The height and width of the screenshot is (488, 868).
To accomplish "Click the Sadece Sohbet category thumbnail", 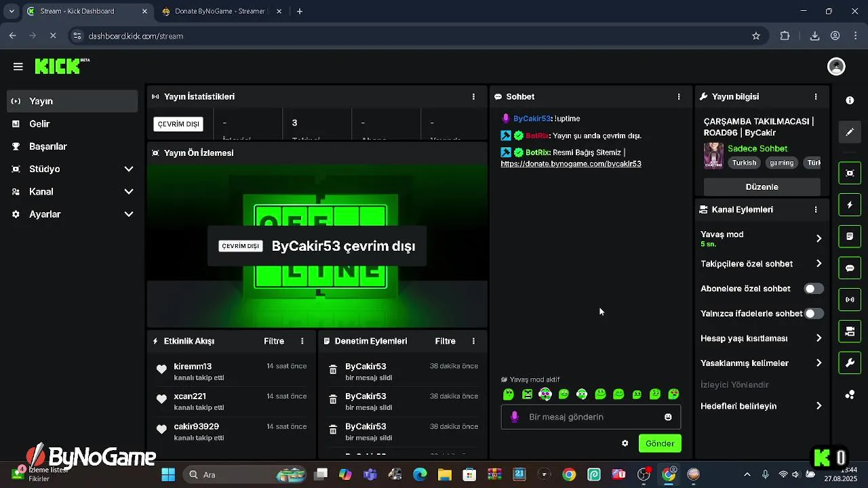I will pyautogui.click(x=713, y=155).
